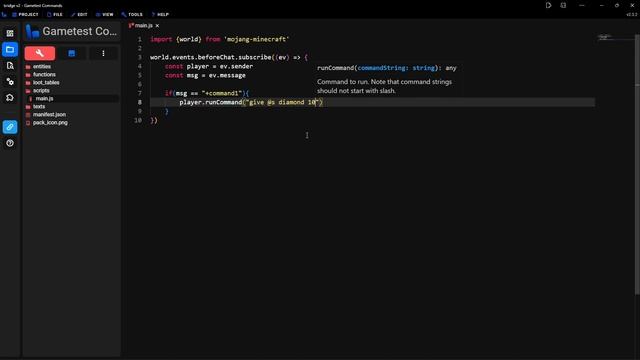This screenshot has height=360, width=640.
Task: Click the code minimap preview
Action: (605, 38)
